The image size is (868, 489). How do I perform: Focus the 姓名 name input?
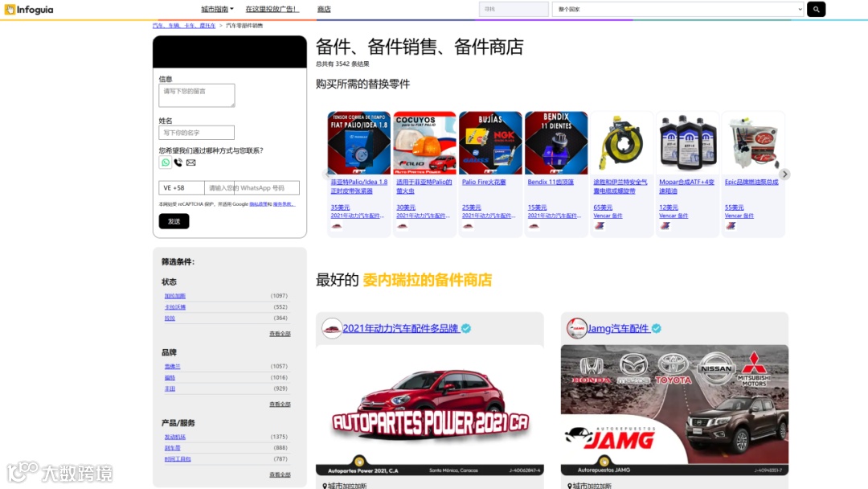tap(197, 133)
